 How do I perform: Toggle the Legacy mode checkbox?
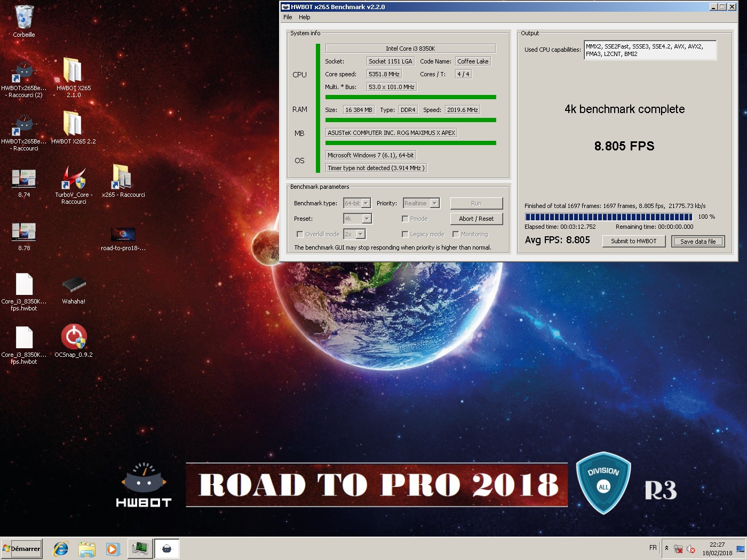pos(405,234)
